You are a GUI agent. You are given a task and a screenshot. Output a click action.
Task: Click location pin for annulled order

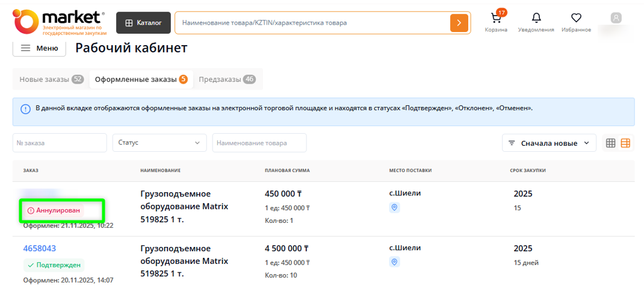point(394,208)
